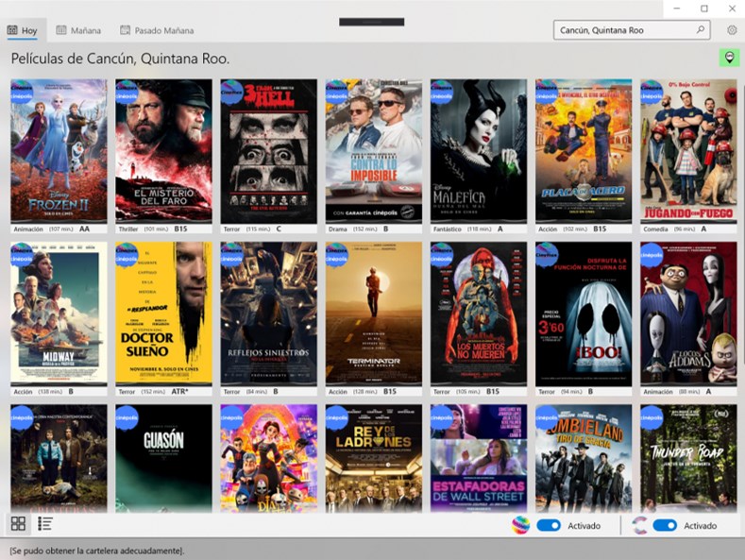This screenshot has width=745, height=560.
Task: Click status message about cartelera
Action: 96,551
